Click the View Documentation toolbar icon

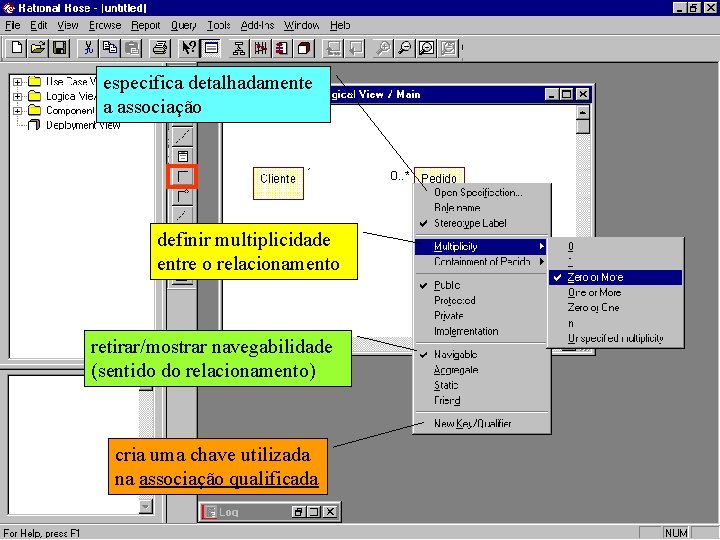(211, 48)
